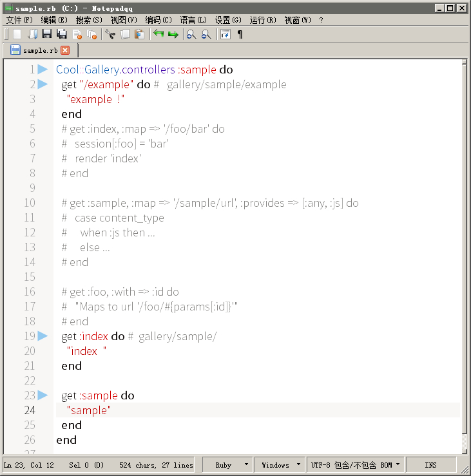Click the sample.rb document tab
Image resolution: width=471 pixels, height=476 pixels.
(x=40, y=50)
